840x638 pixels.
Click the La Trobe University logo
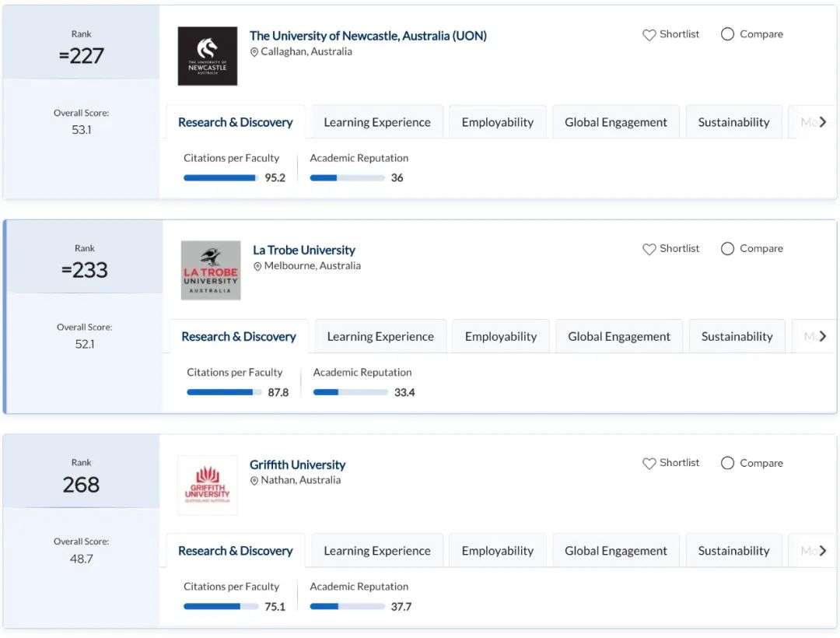pyautogui.click(x=211, y=271)
